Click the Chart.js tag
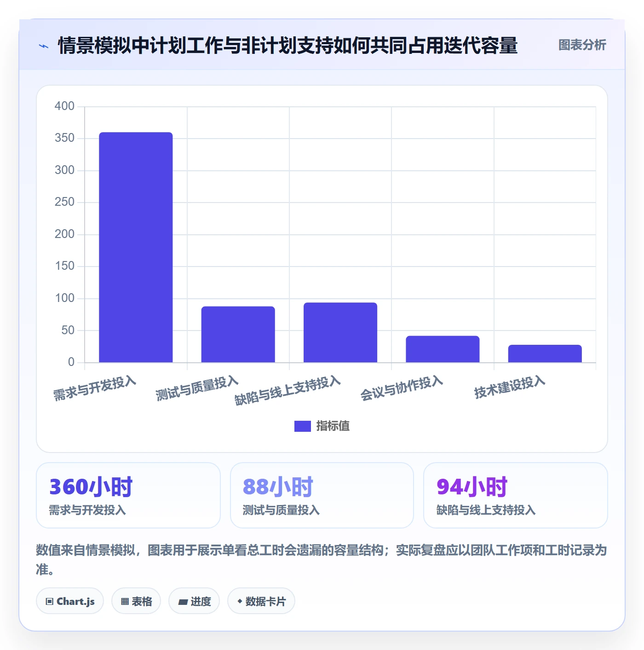Screen dimensions: 644x650 point(70,601)
